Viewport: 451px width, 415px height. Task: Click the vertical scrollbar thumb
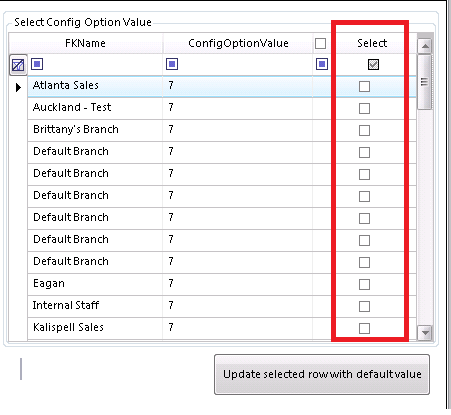[x=425, y=82]
